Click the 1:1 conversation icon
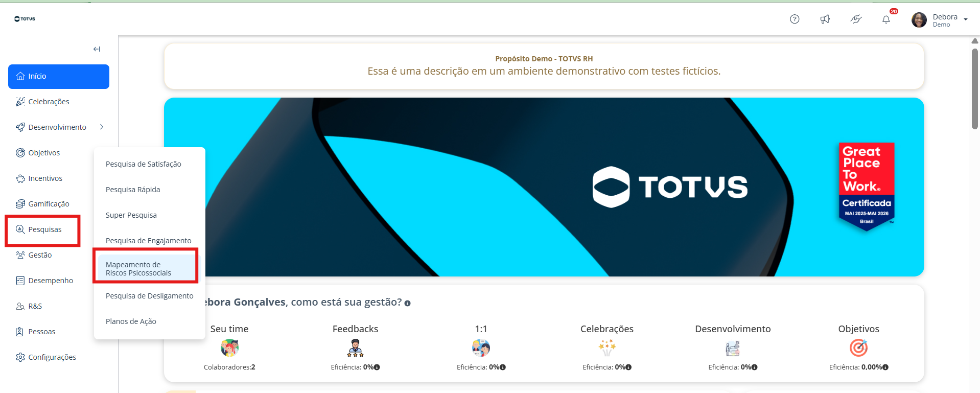 tap(481, 348)
